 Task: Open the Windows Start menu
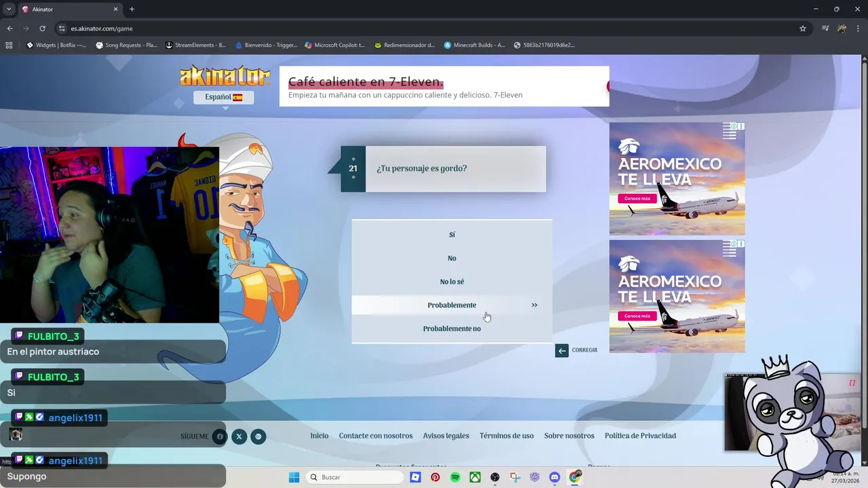pyautogui.click(x=294, y=477)
